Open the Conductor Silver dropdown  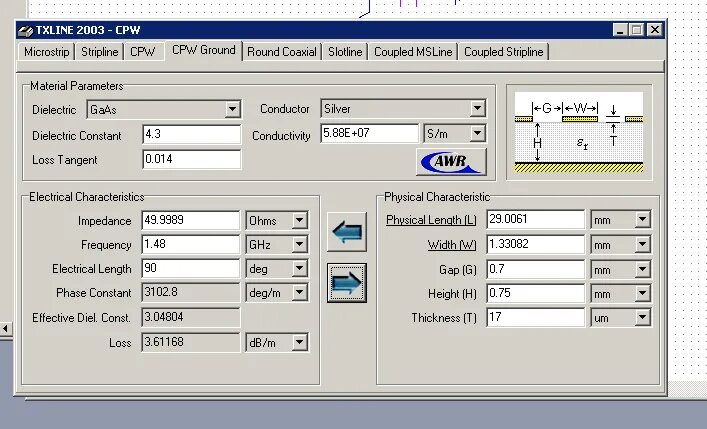[x=404, y=108]
